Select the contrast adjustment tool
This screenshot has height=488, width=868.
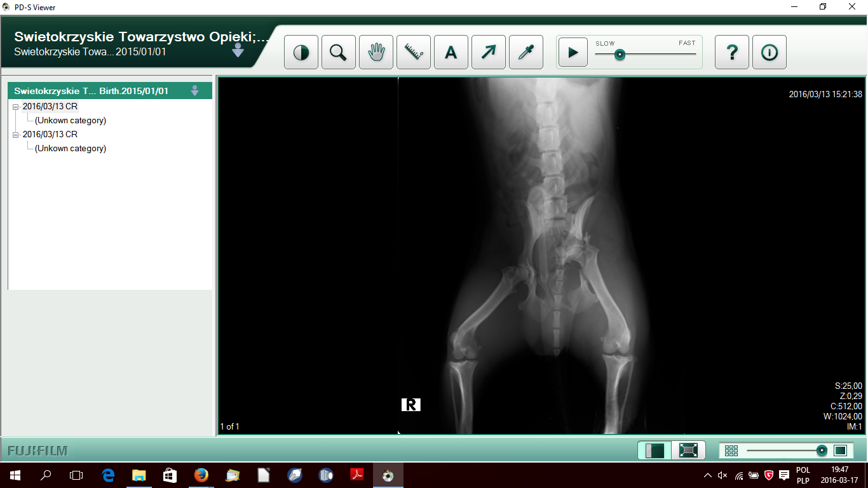301,52
